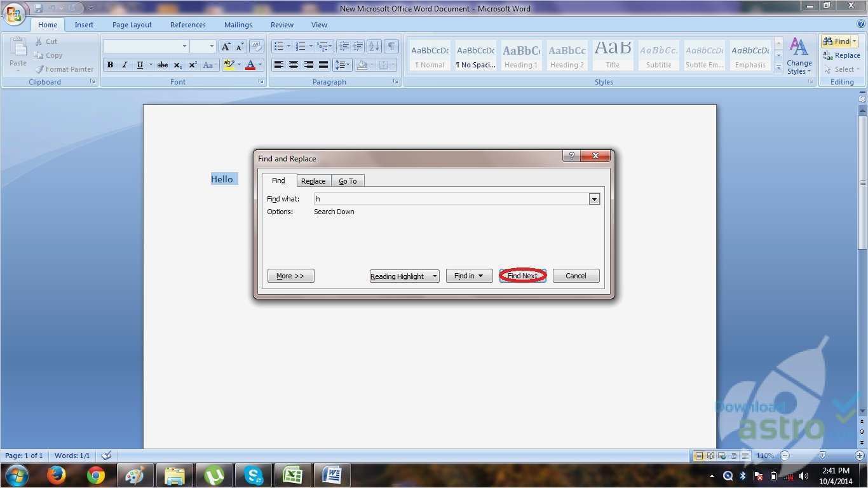
Task: Expand the Customize Quick Access Toolbar arrow
Action: point(90,9)
